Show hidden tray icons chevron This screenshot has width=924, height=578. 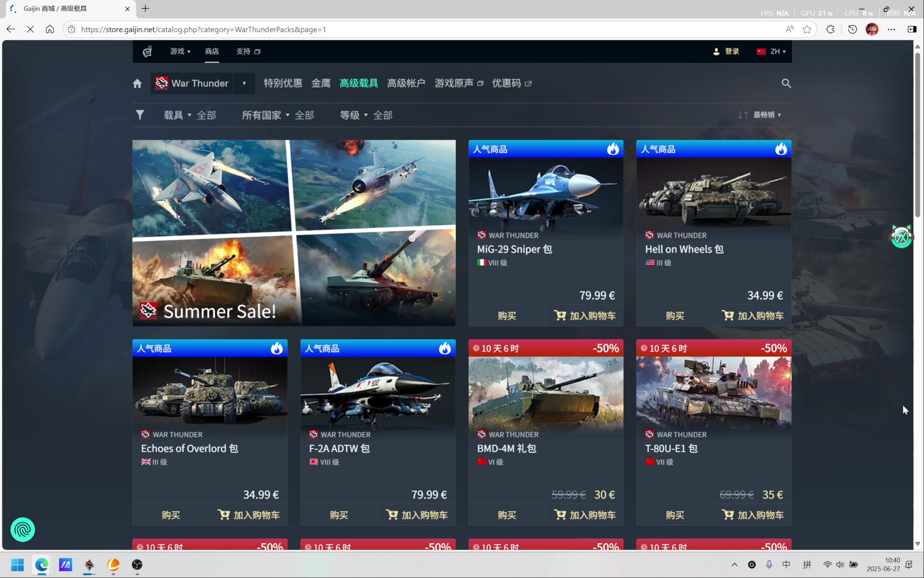[734, 565]
